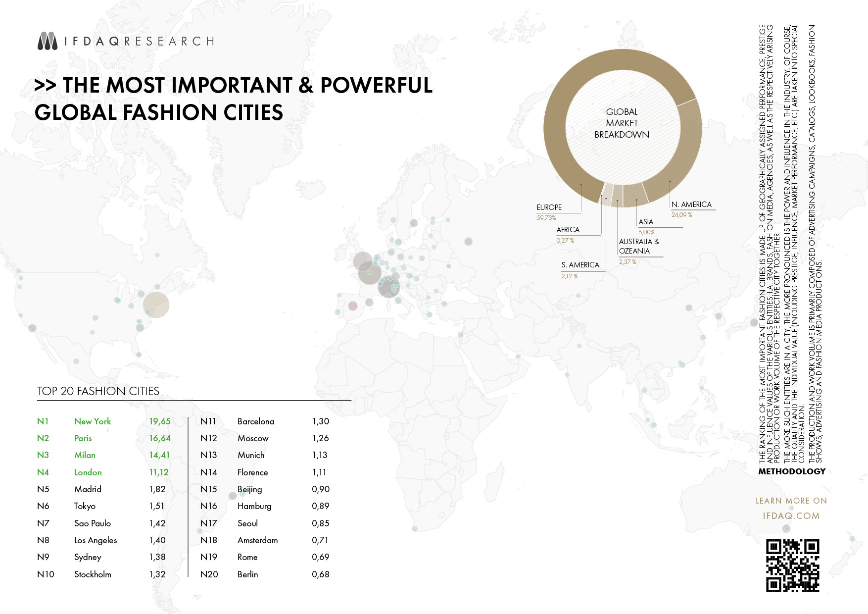The height and width of the screenshot is (614, 868).
Task: Select New York in the ranking
Action: 93,421
